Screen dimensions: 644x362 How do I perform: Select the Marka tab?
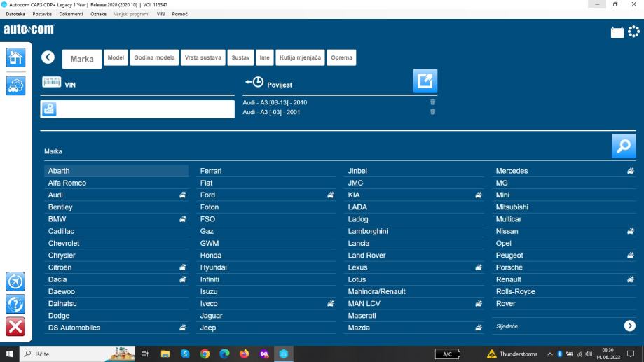point(82,59)
